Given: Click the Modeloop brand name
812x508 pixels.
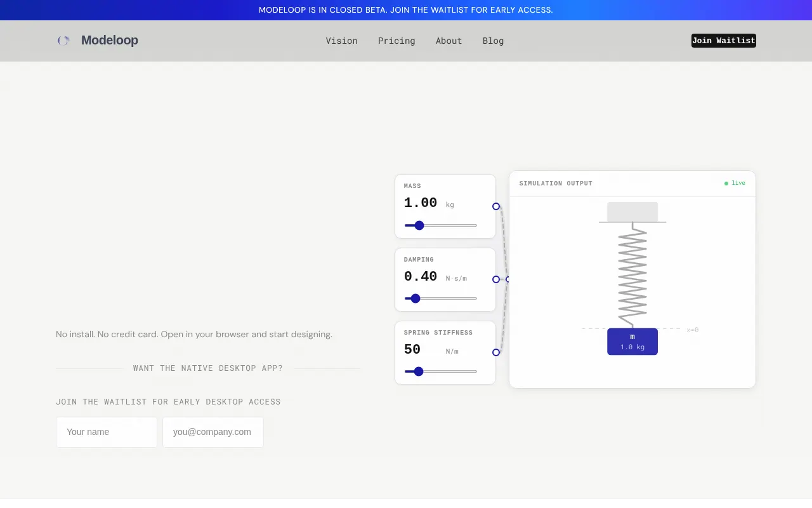Looking at the screenshot, I should pos(110,41).
